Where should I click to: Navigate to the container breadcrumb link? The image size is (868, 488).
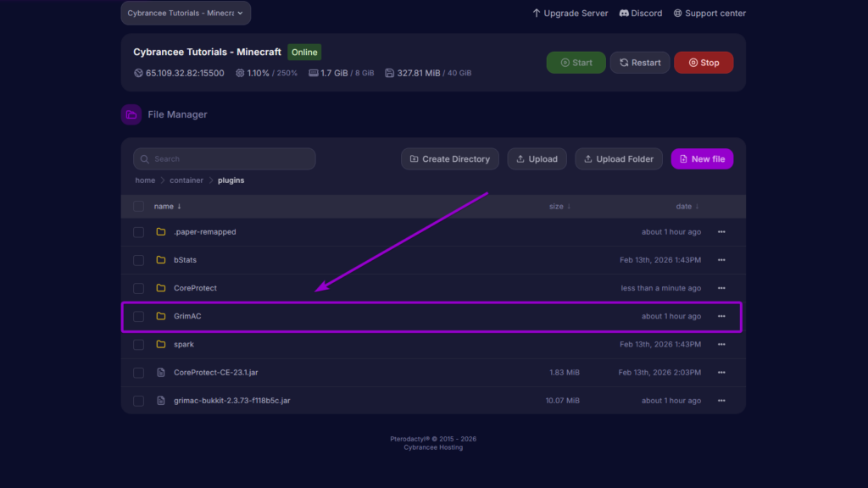(x=186, y=180)
